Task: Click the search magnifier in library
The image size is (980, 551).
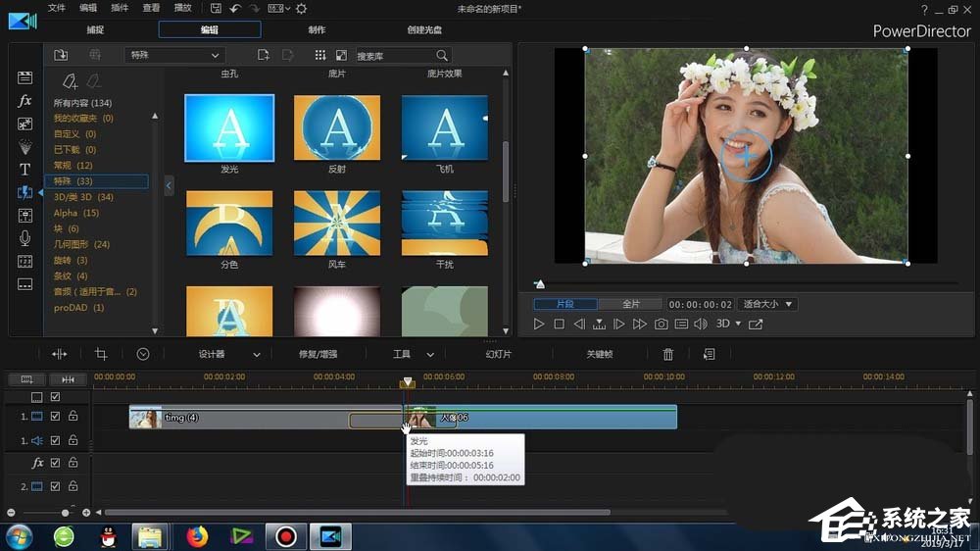Action: coord(442,56)
